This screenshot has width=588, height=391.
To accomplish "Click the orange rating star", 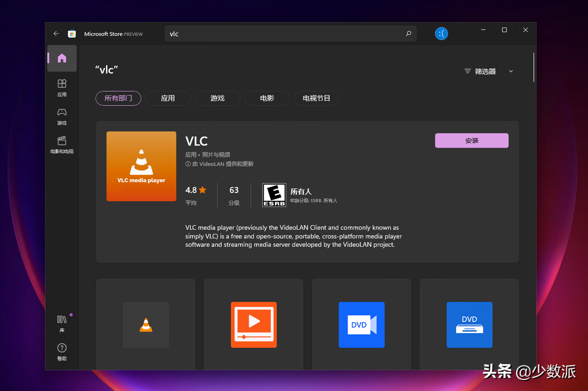I will pyautogui.click(x=203, y=190).
